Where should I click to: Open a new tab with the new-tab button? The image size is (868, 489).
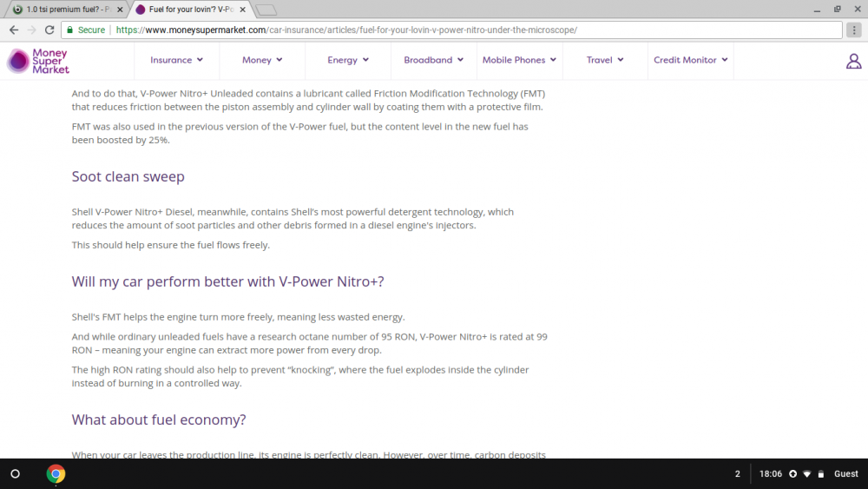266,10
